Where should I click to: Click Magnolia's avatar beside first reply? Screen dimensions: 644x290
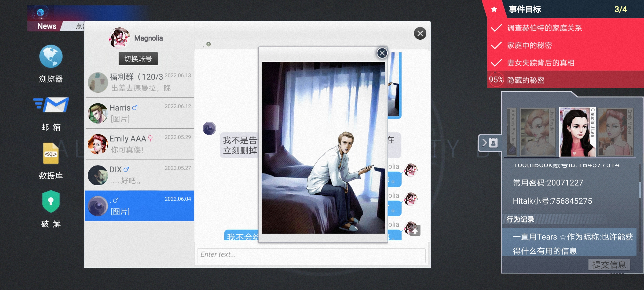click(411, 170)
